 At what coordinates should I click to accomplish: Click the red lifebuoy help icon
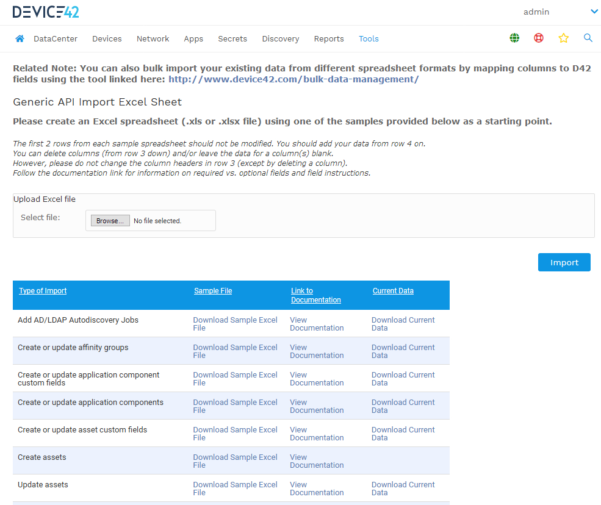[539, 38]
